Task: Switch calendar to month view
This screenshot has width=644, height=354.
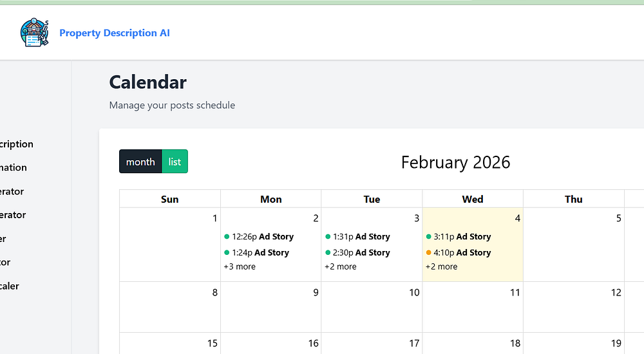Action: 140,162
